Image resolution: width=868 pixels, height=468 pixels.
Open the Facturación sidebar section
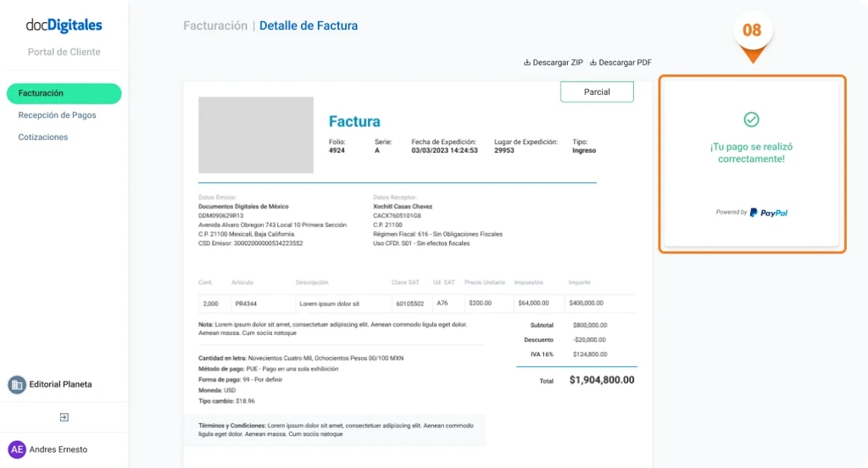point(64,93)
